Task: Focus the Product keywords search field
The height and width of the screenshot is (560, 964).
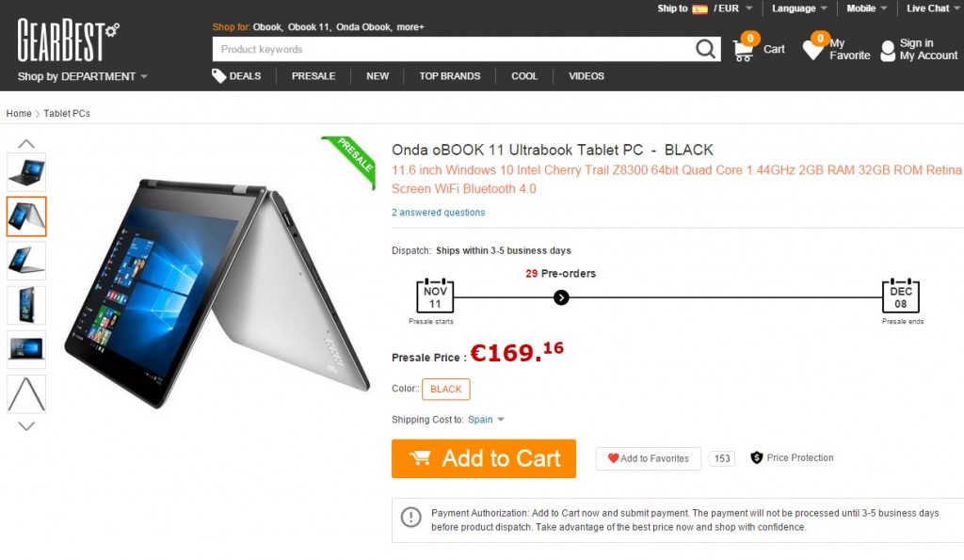Action: (x=454, y=49)
